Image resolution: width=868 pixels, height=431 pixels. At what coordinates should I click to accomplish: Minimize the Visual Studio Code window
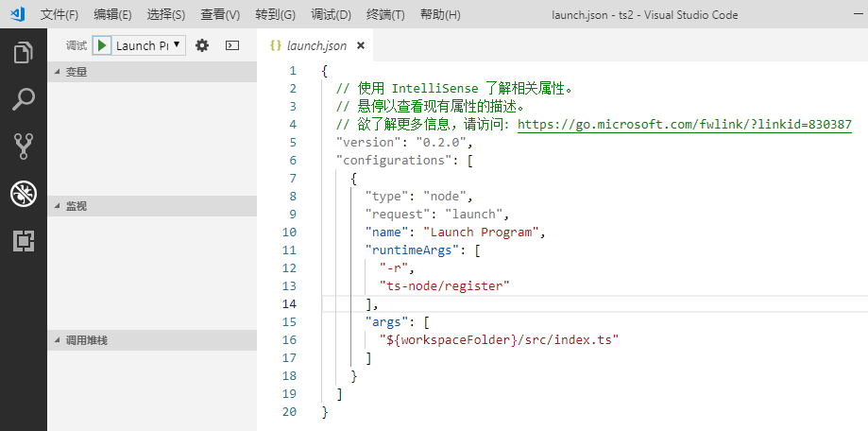point(859,15)
